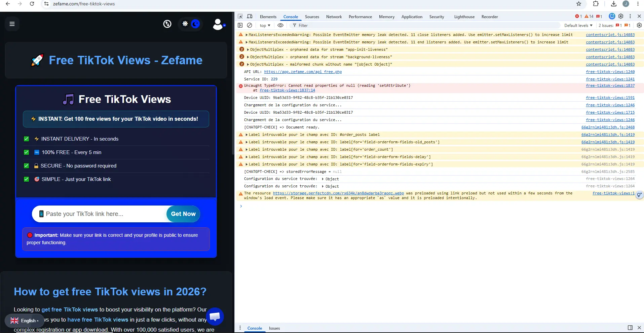Click the circular icon left of theme switch
The width and height of the screenshot is (644, 333).
[x=167, y=24]
